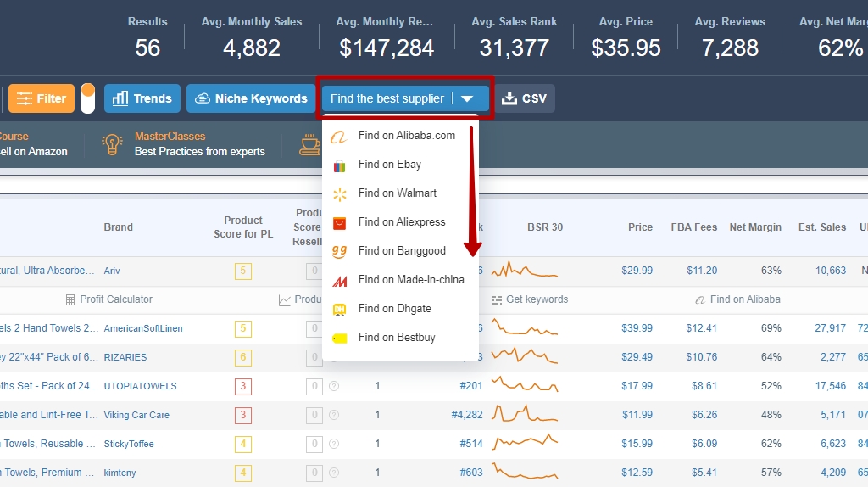
Task: Click BSR sparkline in Viking Car Care row
Action: click(x=525, y=413)
